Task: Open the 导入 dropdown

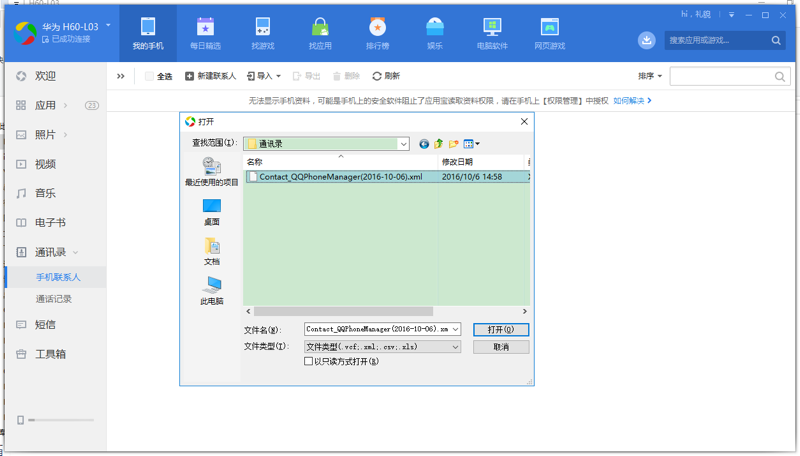Action: pos(264,76)
